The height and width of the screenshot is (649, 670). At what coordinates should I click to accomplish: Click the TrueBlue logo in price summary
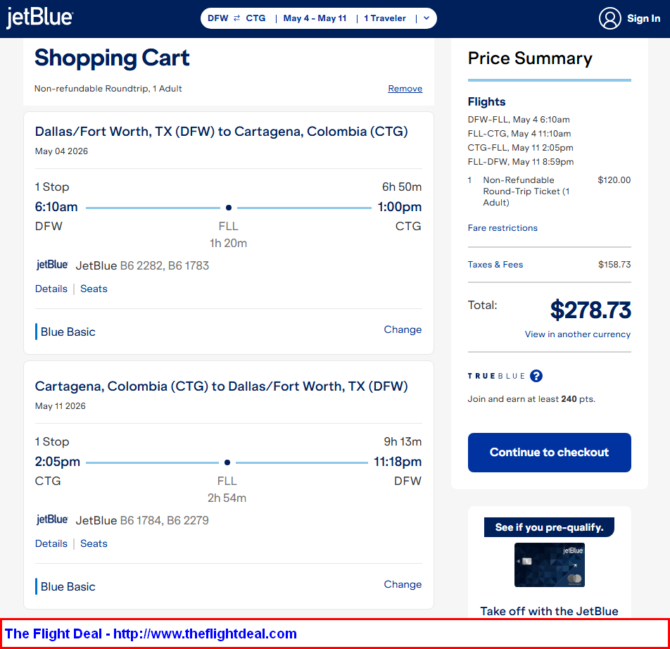click(x=495, y=376)
